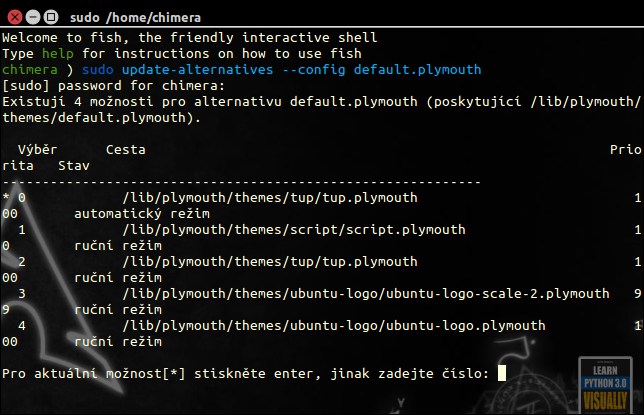Click option 2 tup/tup.plymouth path
This screenshot has height=415, width=644.
270,262
